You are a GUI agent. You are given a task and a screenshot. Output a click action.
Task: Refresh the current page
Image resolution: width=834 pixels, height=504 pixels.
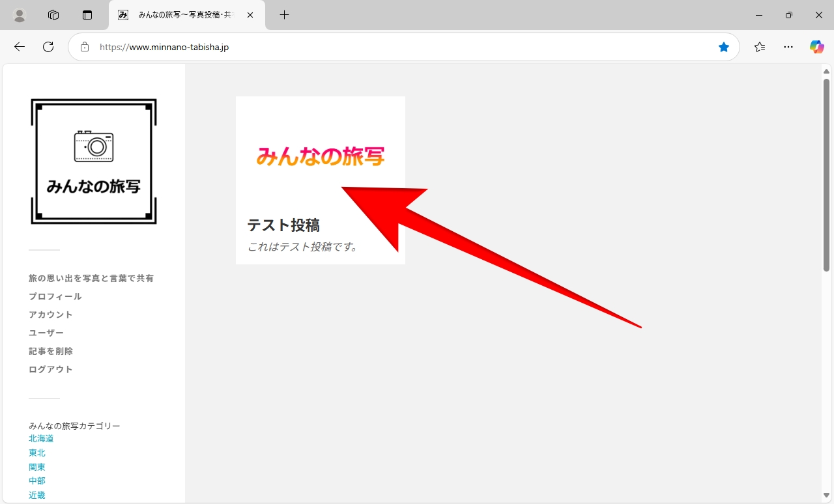pos(48,47)
